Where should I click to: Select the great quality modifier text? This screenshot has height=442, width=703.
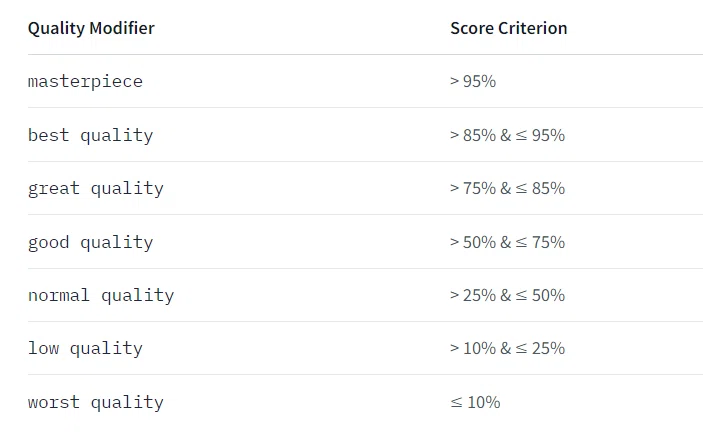pos(95,188)
